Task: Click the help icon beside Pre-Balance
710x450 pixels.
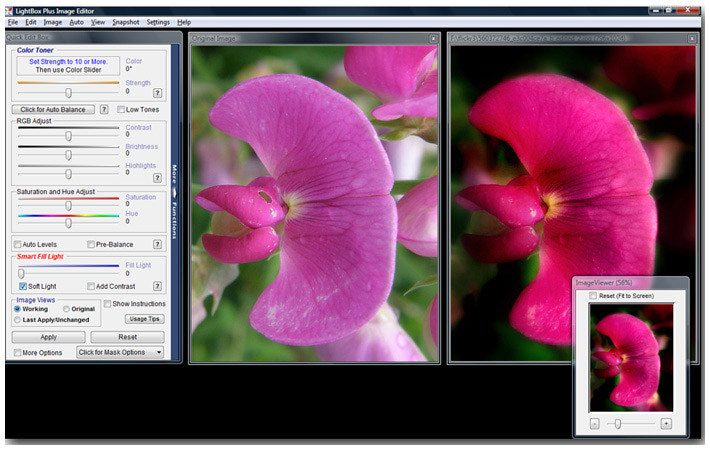Action: tap(157, 244)
